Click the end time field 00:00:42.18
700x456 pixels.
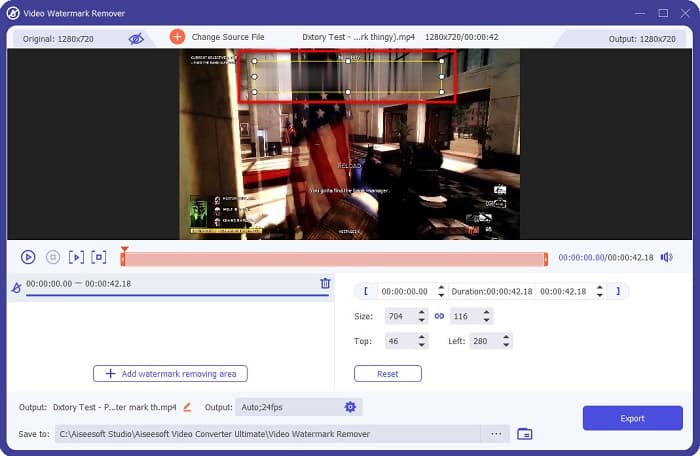coord(563,292)
